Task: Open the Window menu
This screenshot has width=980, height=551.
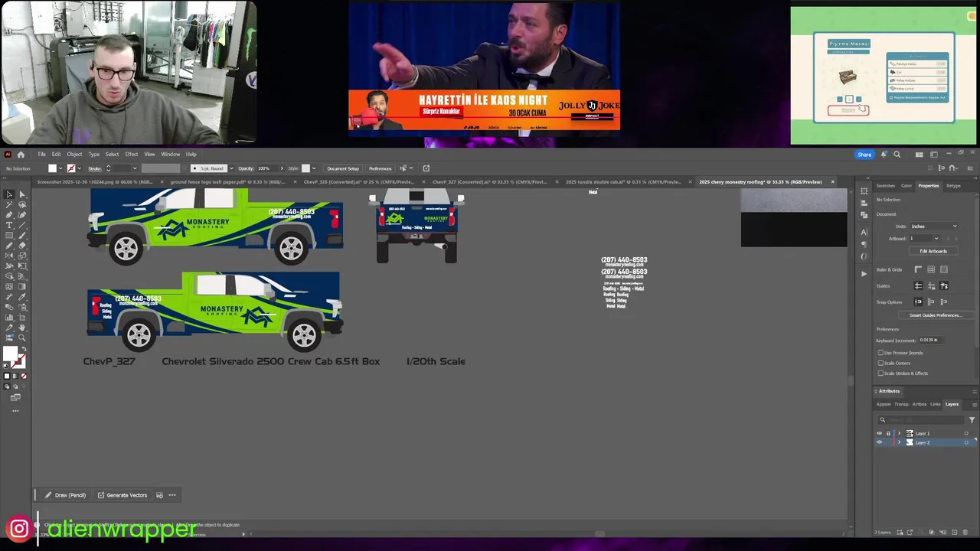Action: coord(170,154)
